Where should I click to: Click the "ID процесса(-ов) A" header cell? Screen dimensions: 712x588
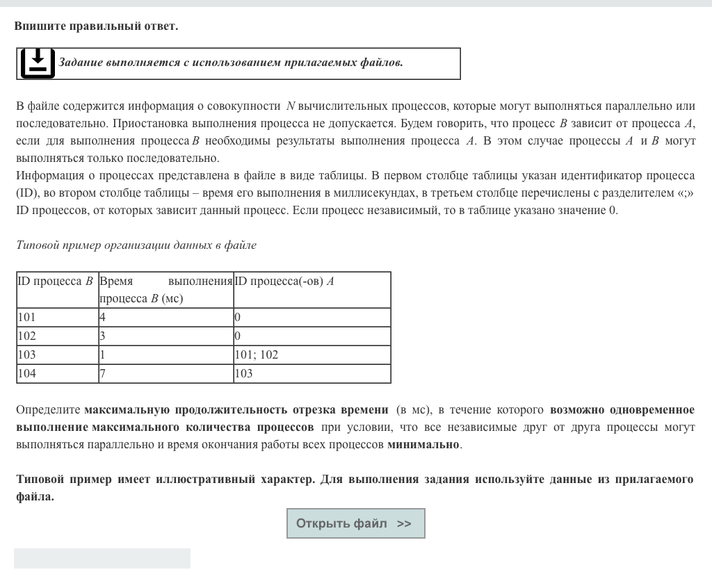(284, 281)
